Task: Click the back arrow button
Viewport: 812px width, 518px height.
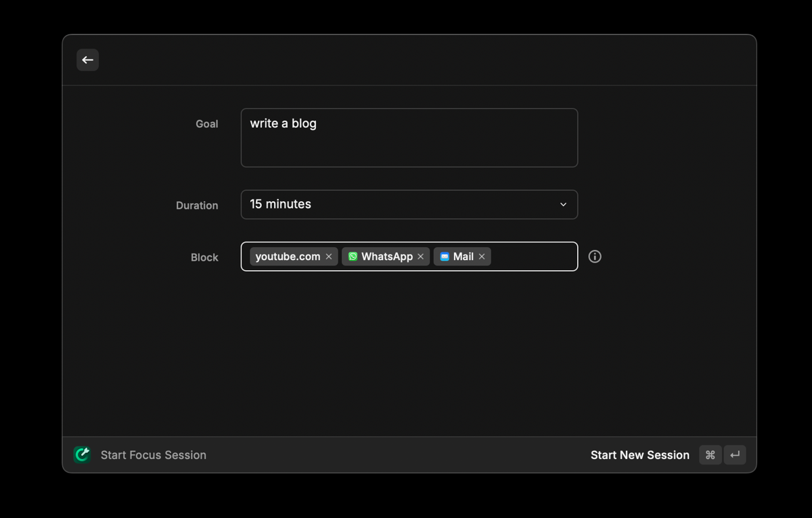Action: click(x=87, y=60)
